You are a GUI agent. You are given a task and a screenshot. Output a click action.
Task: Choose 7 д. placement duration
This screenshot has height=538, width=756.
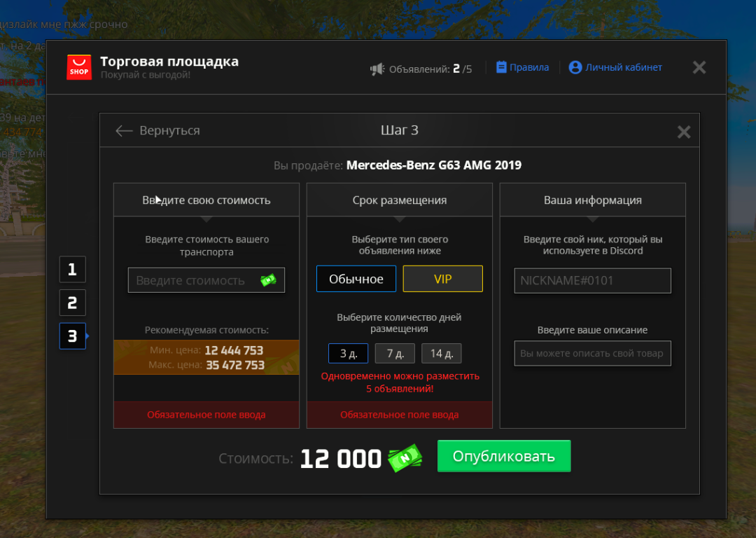coord(395,353)
